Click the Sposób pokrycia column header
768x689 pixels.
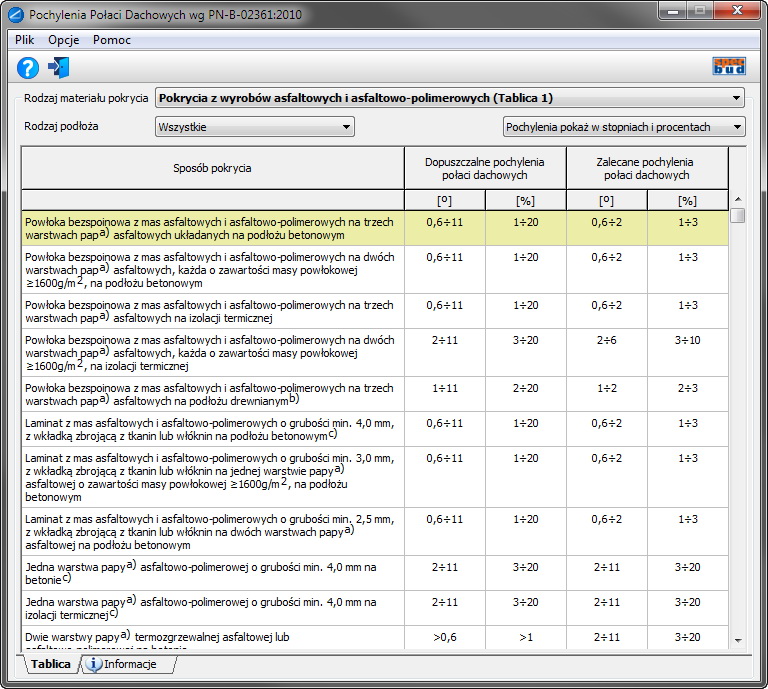click(212, 168)
